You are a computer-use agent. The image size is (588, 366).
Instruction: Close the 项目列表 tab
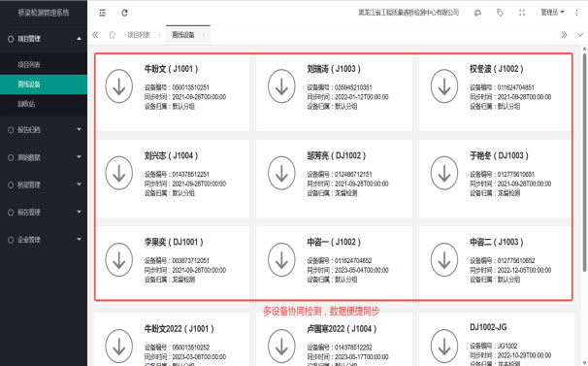(159, 35)
